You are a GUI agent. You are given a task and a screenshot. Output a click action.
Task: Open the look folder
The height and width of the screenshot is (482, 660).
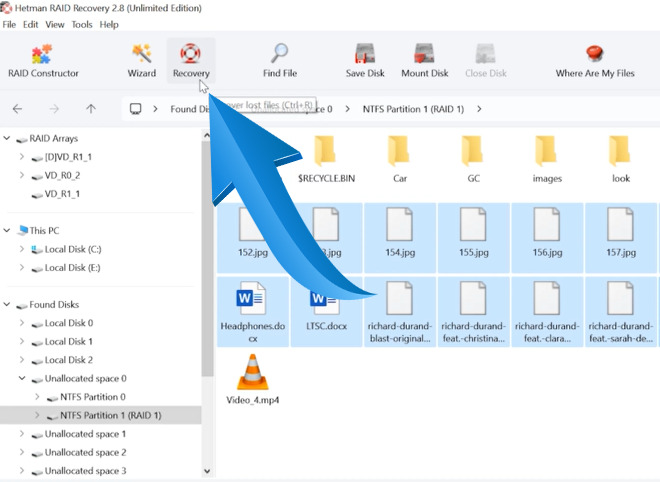[621, 160]
